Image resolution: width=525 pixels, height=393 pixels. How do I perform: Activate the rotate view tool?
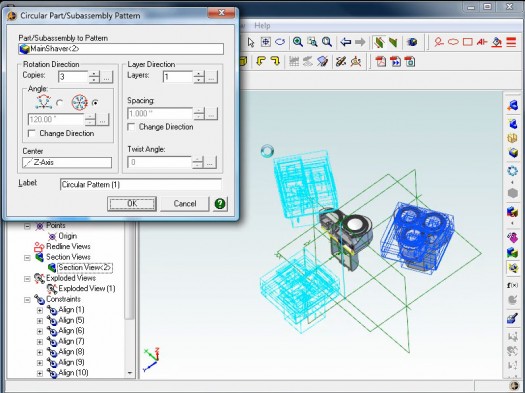point(280,42)
